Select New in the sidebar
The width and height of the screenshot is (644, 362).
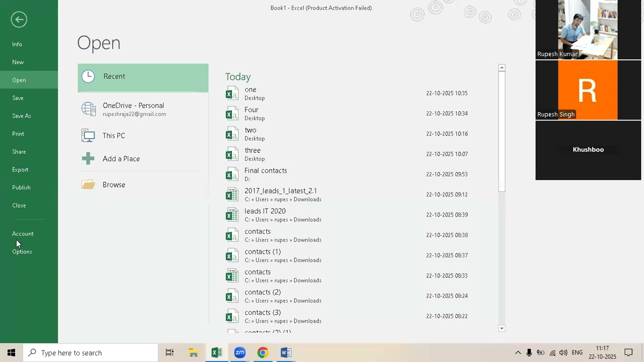point(18,62)
